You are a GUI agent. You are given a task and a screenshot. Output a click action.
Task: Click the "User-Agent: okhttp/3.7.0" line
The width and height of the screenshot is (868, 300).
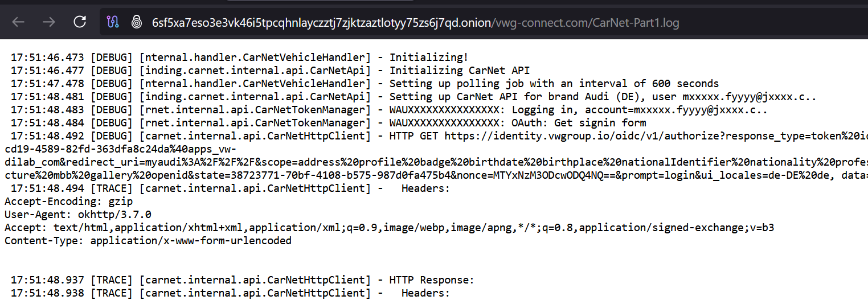(x=77, y=214)
